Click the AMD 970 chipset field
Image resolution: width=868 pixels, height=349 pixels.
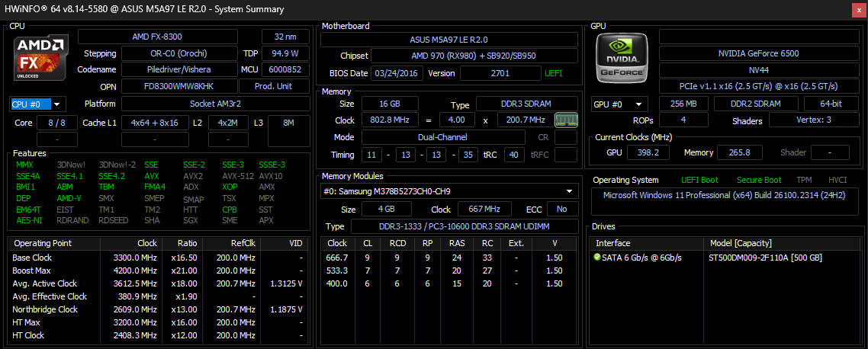(x=474, y=56)
